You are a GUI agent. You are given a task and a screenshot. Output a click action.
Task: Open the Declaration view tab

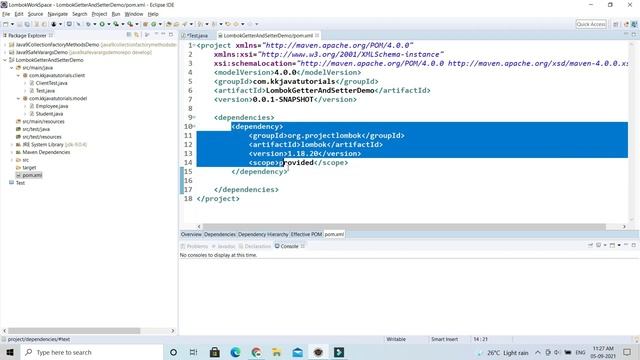pyautogui.click(x=255, y=246)
